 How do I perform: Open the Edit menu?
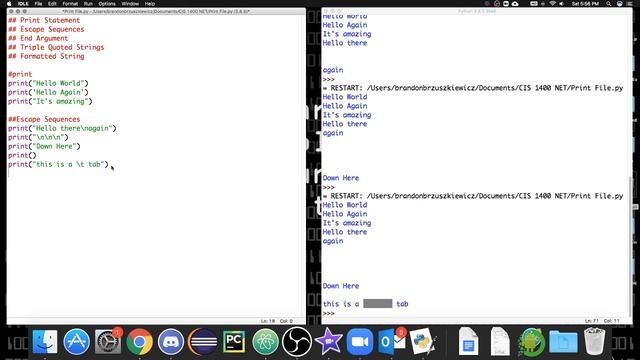(52, 4)
